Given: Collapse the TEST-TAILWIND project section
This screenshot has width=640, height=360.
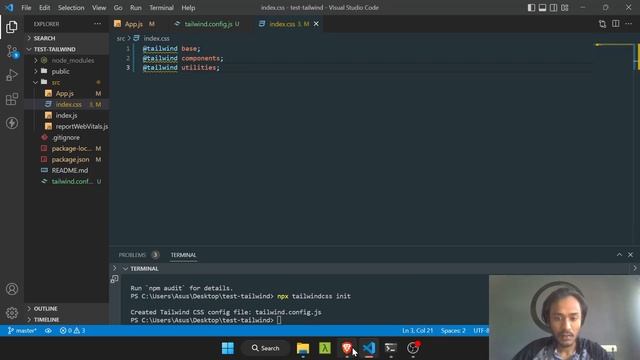Looking at the screenshot, I should [67, 49].
